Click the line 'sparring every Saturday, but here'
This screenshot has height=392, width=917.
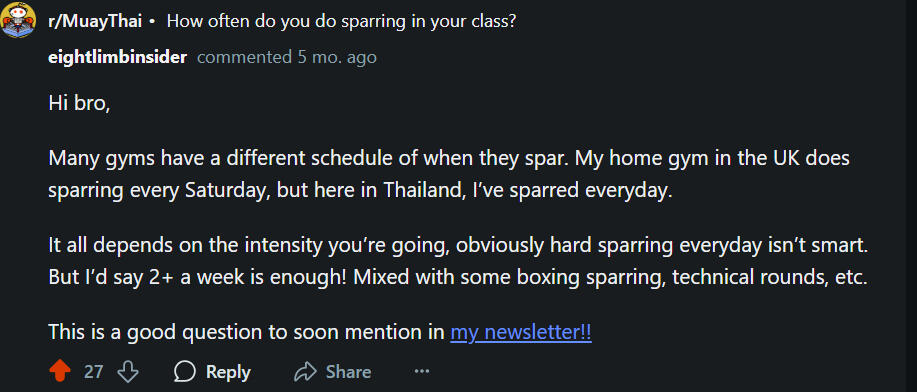point(361,192)
